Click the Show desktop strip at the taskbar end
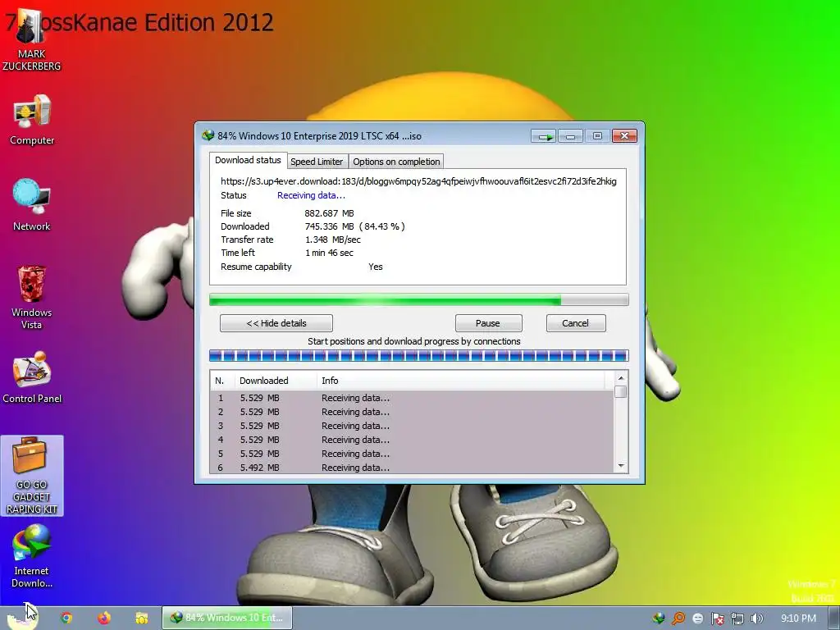Screen dimensions: 840x630 click(x=833, y=619)
